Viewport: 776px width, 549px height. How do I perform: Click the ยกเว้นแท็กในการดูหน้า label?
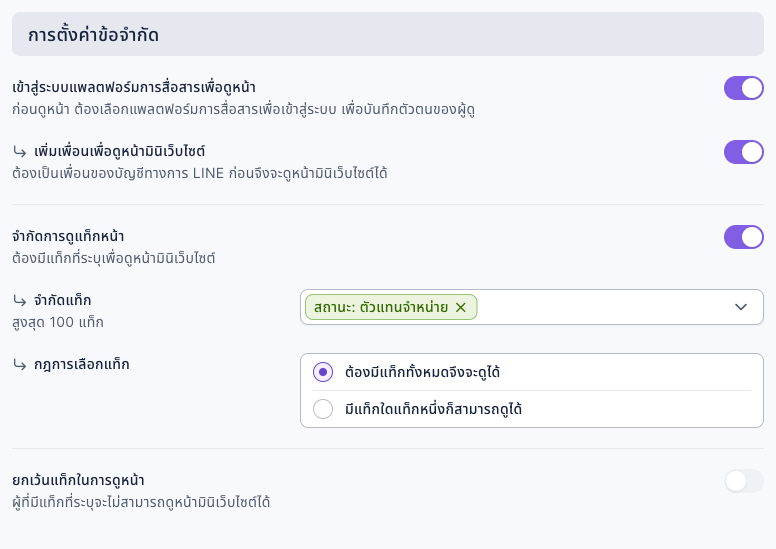click(78, 480)
